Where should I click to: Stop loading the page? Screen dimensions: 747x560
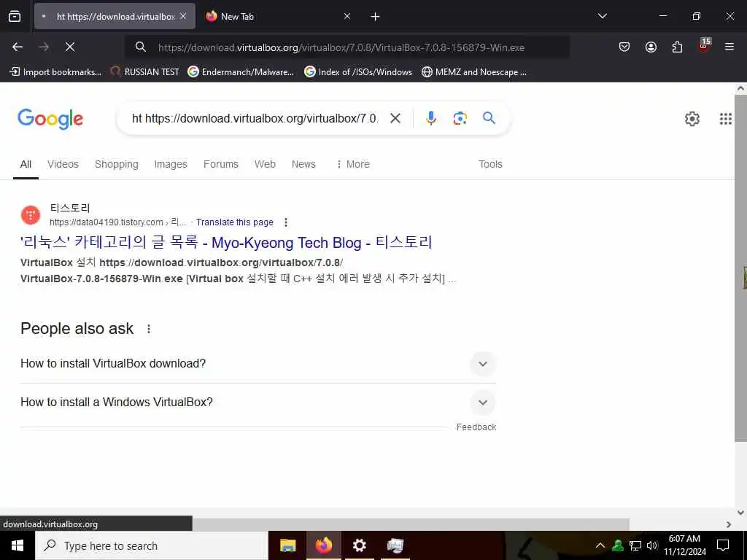[x=70, y=47]
